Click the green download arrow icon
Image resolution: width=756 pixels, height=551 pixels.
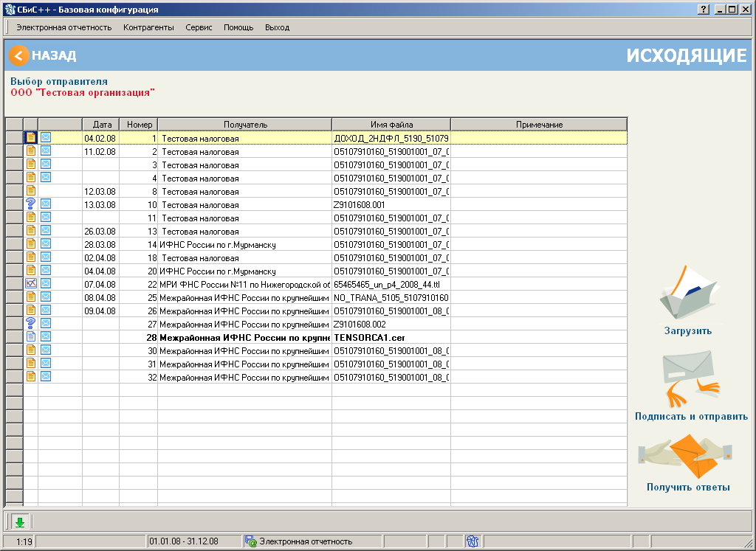point(20,521)
